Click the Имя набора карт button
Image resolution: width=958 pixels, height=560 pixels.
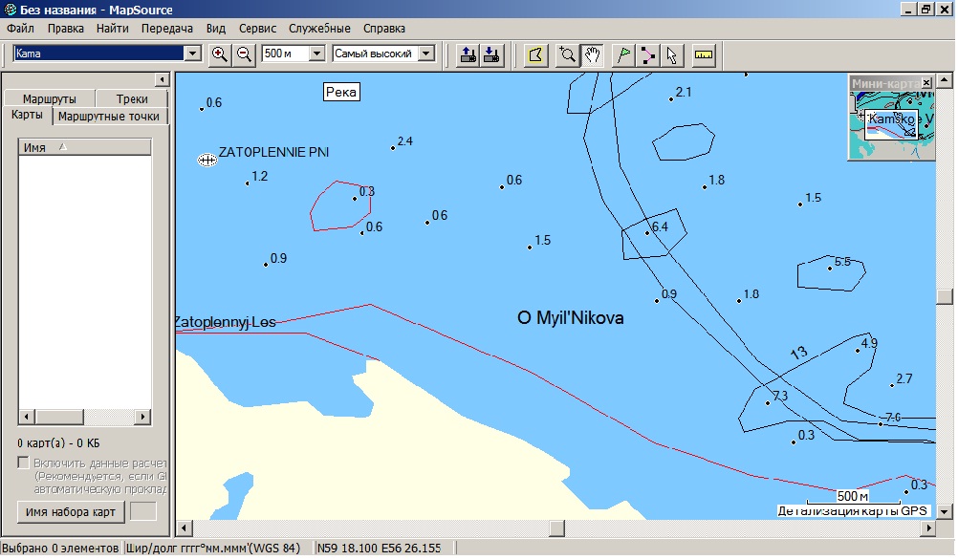tap(71, 512)
